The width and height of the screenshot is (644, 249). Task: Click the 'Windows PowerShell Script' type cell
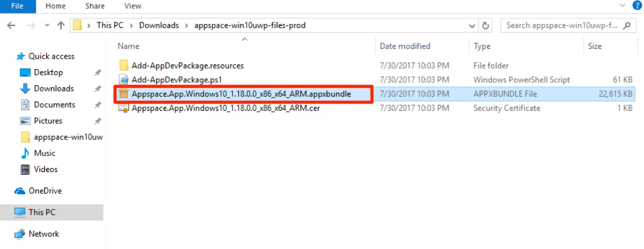tap(522, 80)
